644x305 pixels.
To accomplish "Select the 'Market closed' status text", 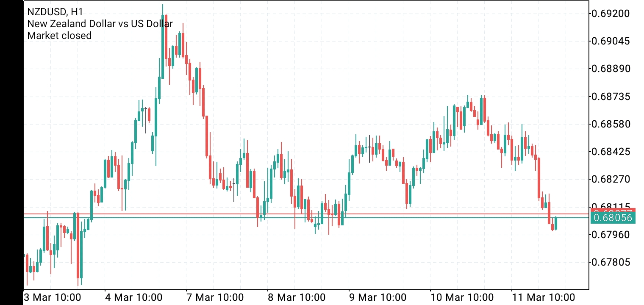I will click(x=59, y=35).
